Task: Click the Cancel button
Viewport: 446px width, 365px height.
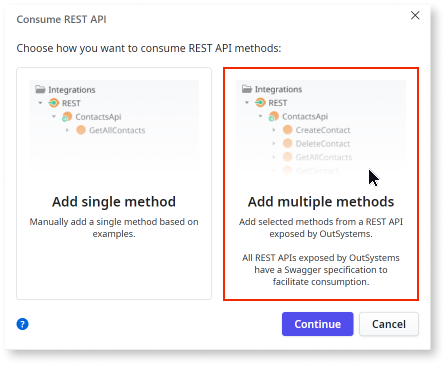Action: pyautogui.click(x=389, y=324)
